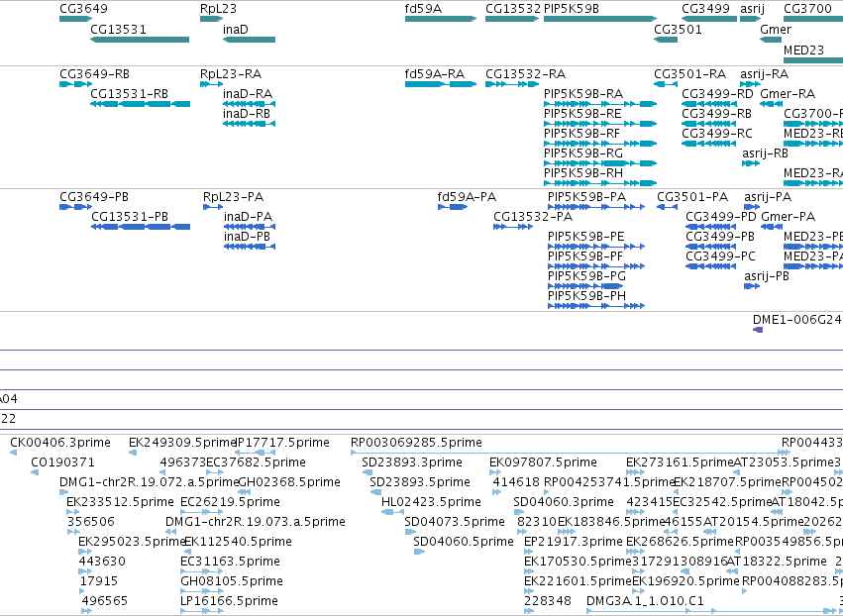Click the MED23 gene label
Viewport: 843px width, 616px height.
[803, 50]
